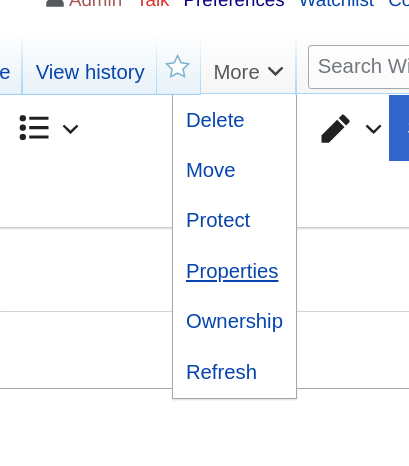Click the star watch page icon

click(178, 67)
